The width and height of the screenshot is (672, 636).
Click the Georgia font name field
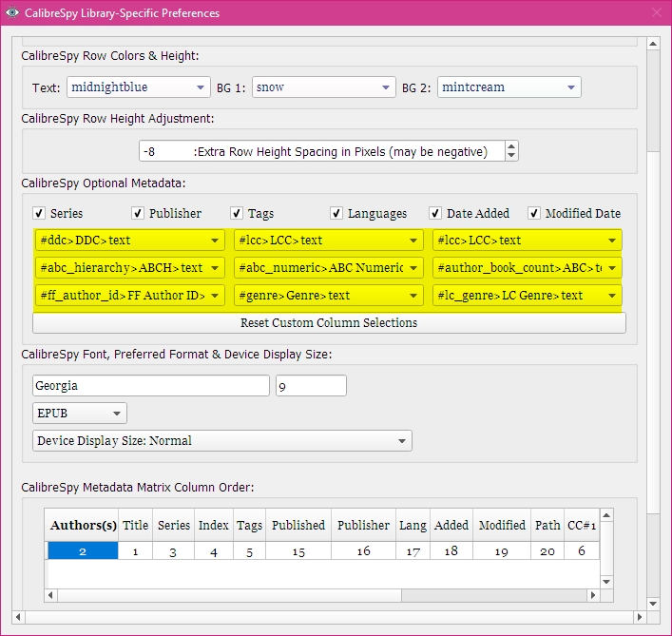151,386
